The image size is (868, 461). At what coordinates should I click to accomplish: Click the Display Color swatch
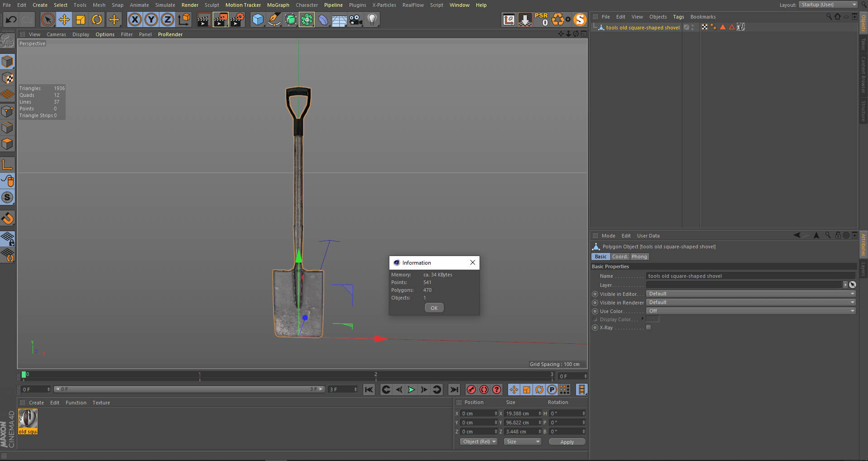652,319
